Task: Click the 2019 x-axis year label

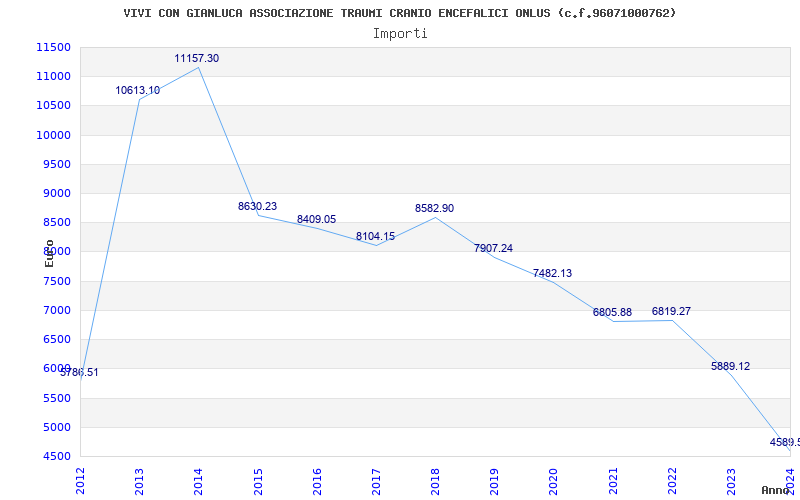Action: tap(494, 481)
